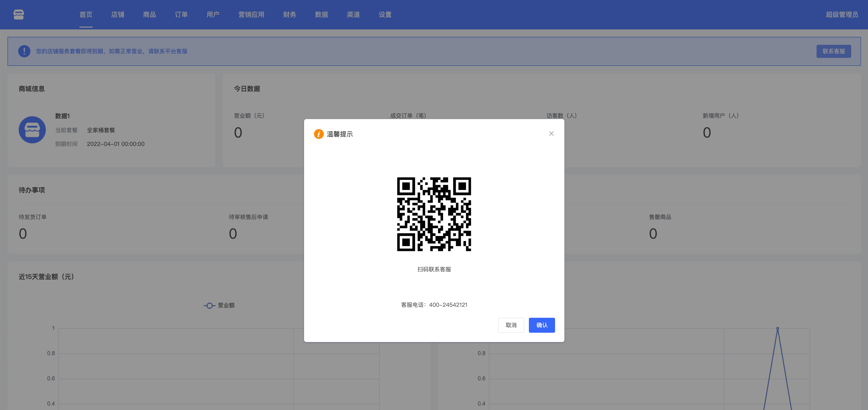The height and width of the screenshot is (410, 868).
Task: Click the 温馨提示 dialog title
Action: tap(340, 134)
